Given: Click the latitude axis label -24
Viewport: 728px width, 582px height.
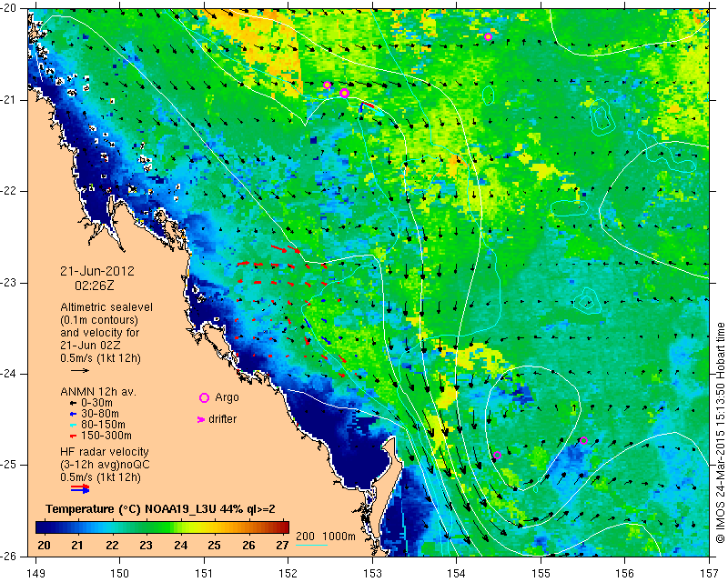Looking at the screenshot, I should (8, 373).
